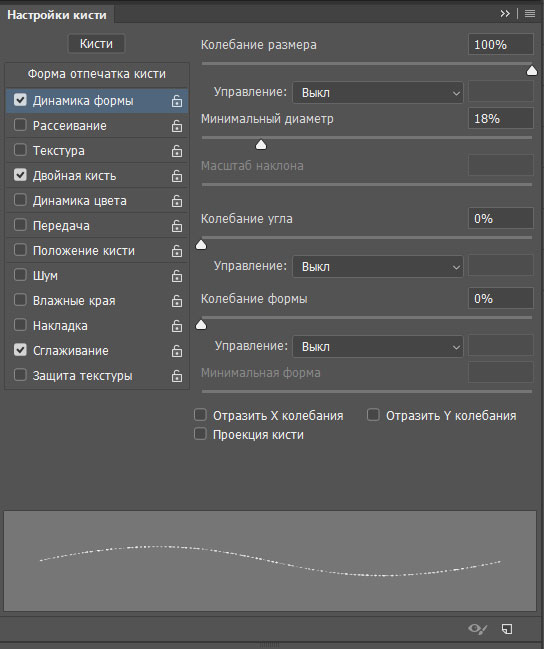Select the Настройки кисти panel tab
The height and width of the screenshot is (649, 544).
57,15
